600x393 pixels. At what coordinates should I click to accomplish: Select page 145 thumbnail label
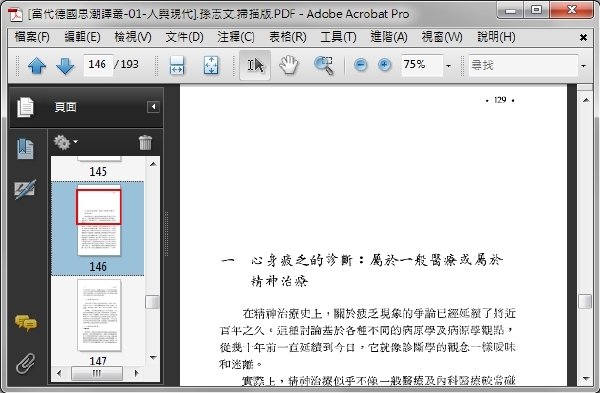(98, 171)
